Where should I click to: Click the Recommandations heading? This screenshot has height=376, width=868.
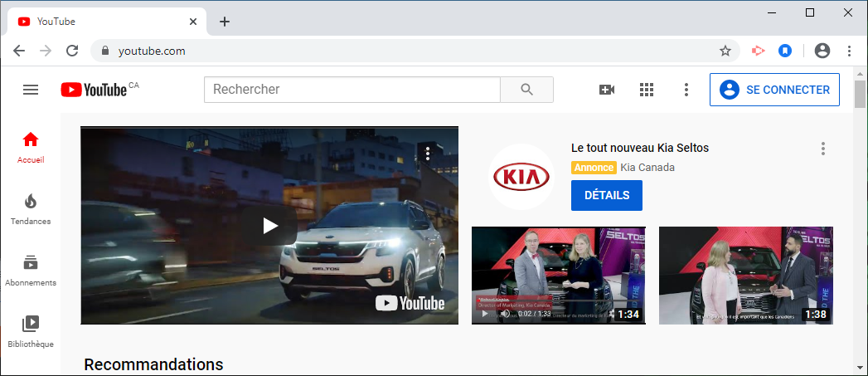coord(154,364)
